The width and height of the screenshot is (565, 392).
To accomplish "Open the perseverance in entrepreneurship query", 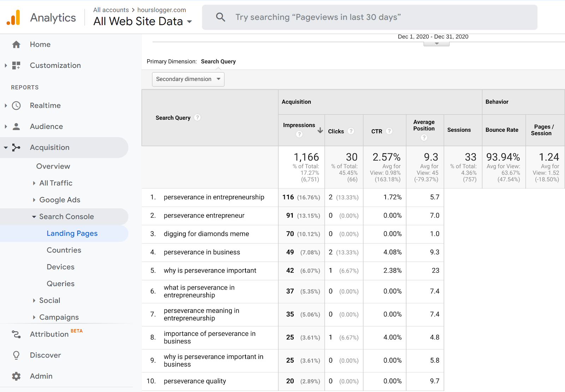I will [214, 197].
